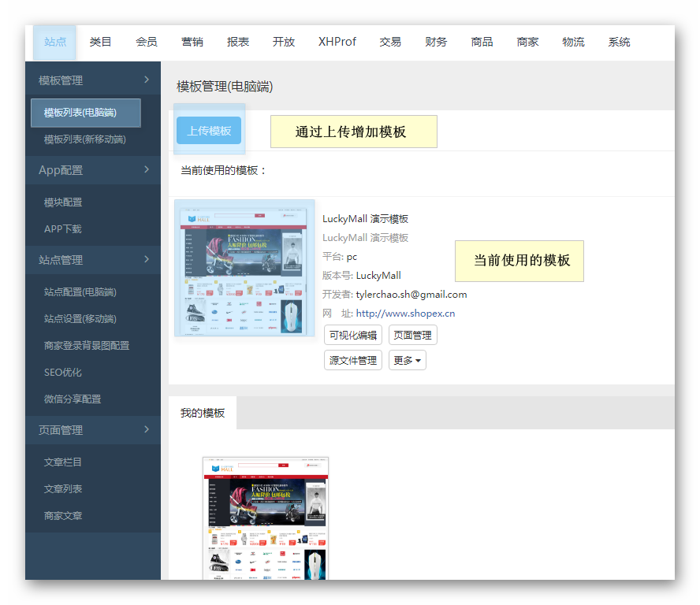700x605 pixels.
Task: Open 微信分享配置 sidebar item
Action: click(x=73, y=399)
